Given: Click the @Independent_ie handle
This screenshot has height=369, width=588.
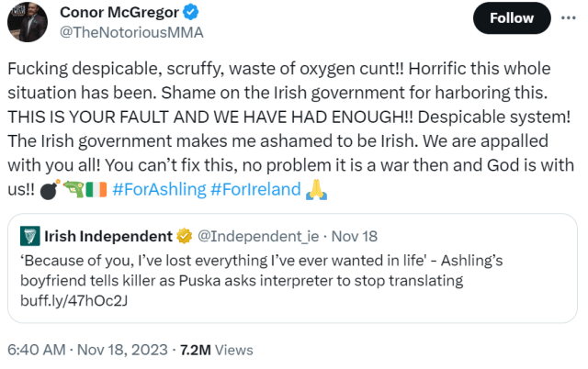Looking at the screenshot, I should (258, 237).
